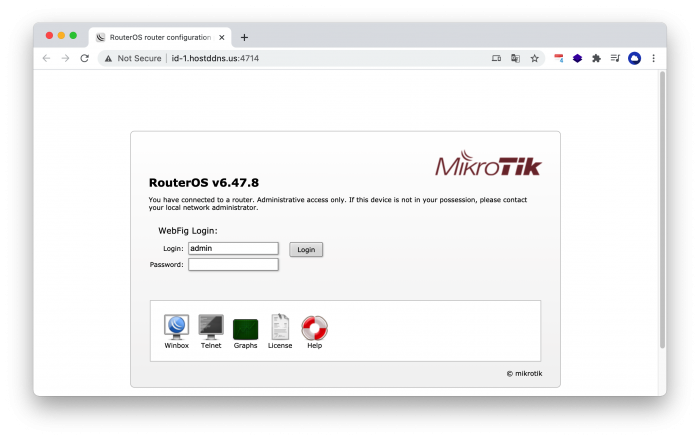Click the Not Secure label text
The width and height of the screenshot is (700, 440).
139,58
